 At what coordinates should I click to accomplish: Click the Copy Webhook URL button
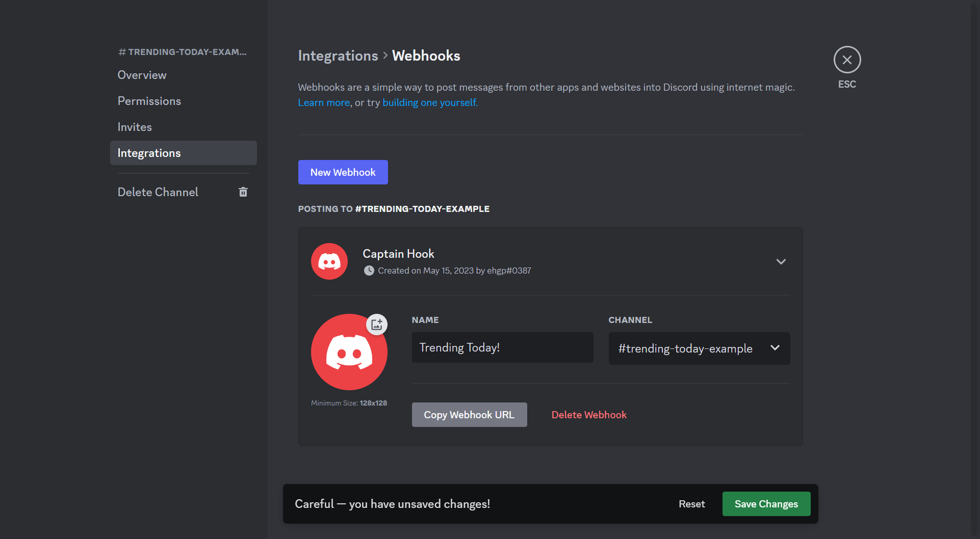click(x=469, y=415)
